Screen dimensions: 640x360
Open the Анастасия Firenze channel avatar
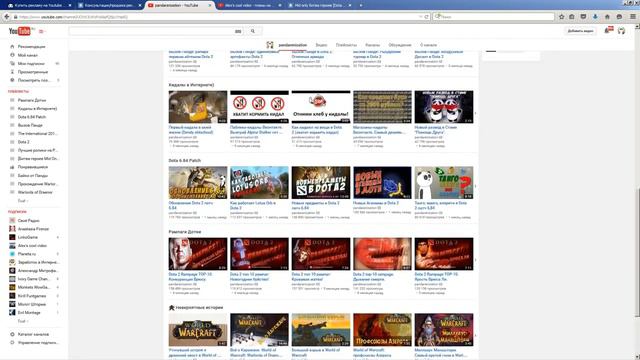[12, 229]
